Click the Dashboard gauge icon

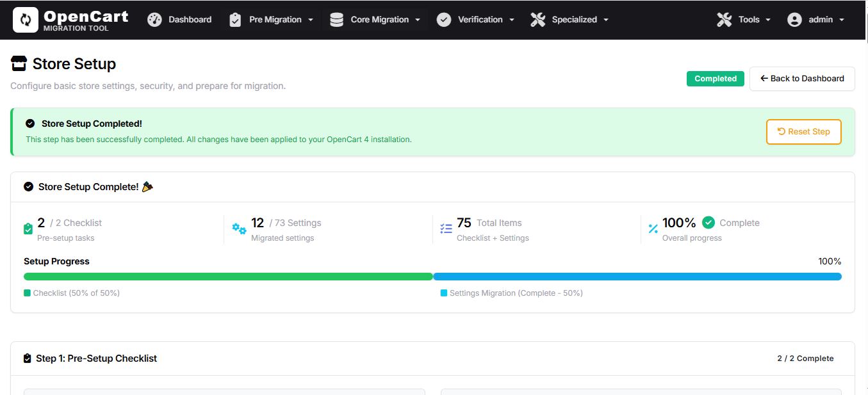154,20
